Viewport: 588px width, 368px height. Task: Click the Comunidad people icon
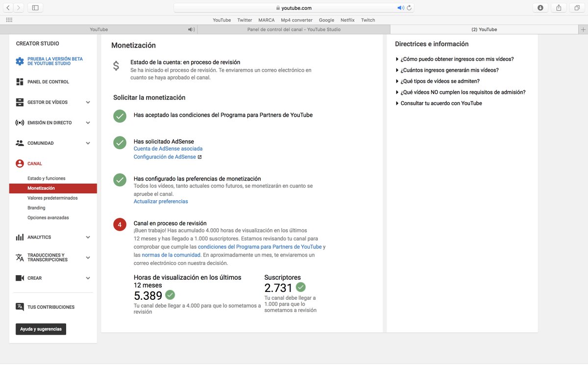click(x=20, y=143)
